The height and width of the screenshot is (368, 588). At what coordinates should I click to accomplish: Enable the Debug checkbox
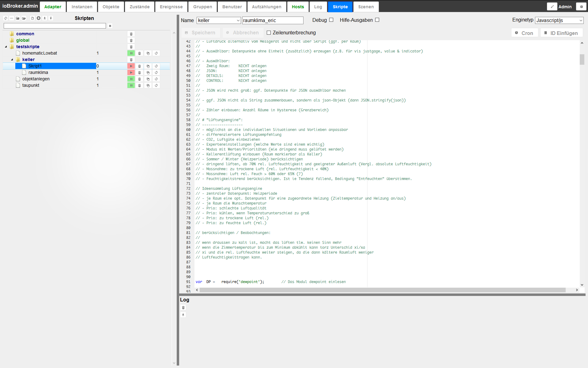(331, 20)
